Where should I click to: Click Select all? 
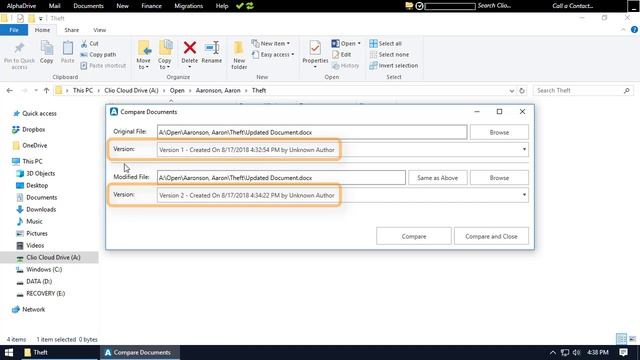[385, 43]
